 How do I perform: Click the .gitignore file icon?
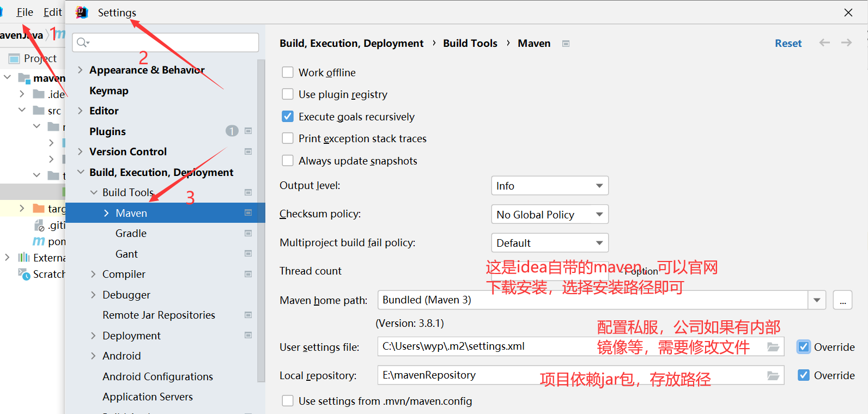[x=39, y=225]
